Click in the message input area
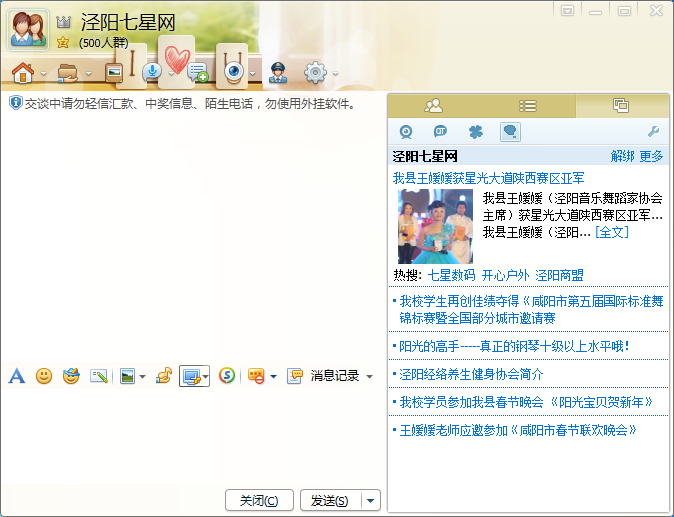Viewport: 674px width, 517px height. coord(193,434)
